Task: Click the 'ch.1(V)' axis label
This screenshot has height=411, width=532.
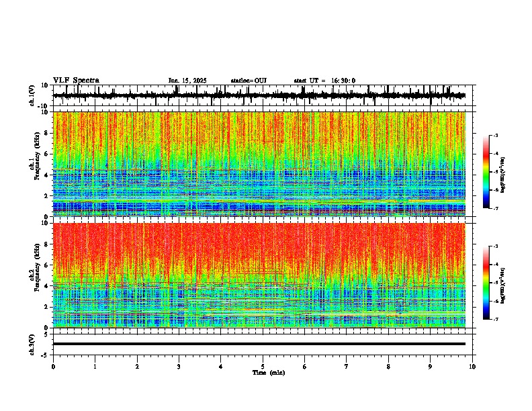Action: tap(32, 95)
